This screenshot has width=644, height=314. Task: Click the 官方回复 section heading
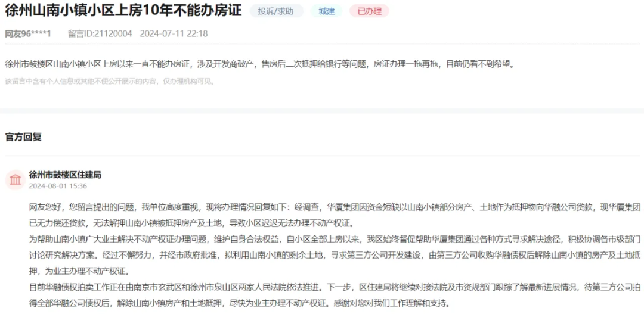tap(23, 136)
